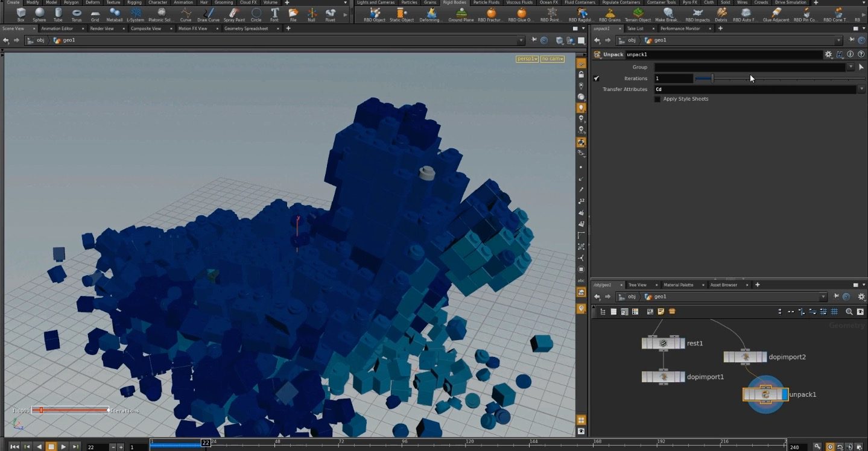Click the RBD Impacts shelf tool
The height and width of the screenshot is (451, 868).
(697, 14)
